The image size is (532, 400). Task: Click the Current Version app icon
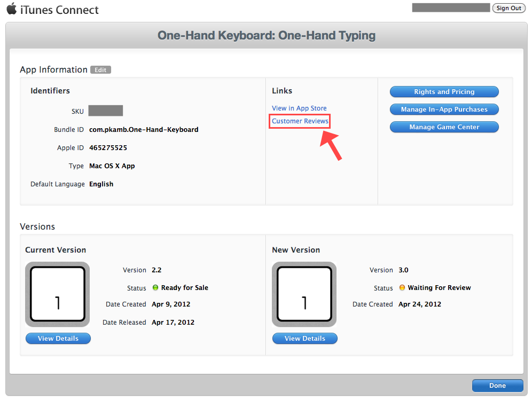pyautogui.click(x=57, y=294)
